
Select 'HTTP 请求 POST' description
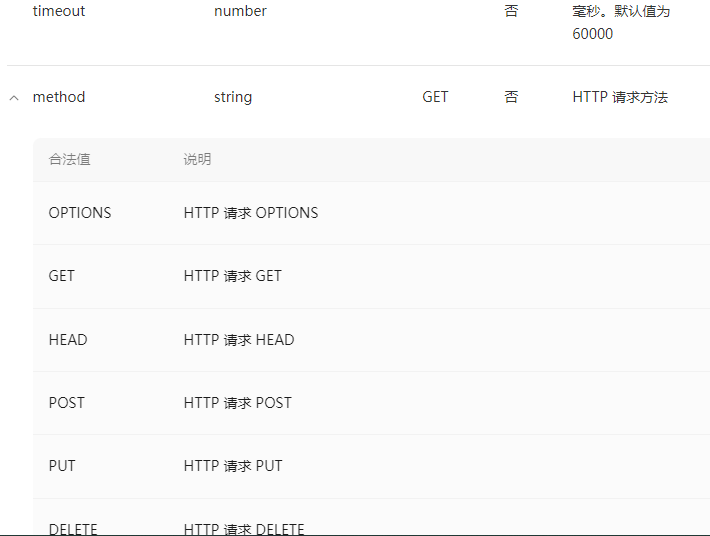click(x=238, y=402)
